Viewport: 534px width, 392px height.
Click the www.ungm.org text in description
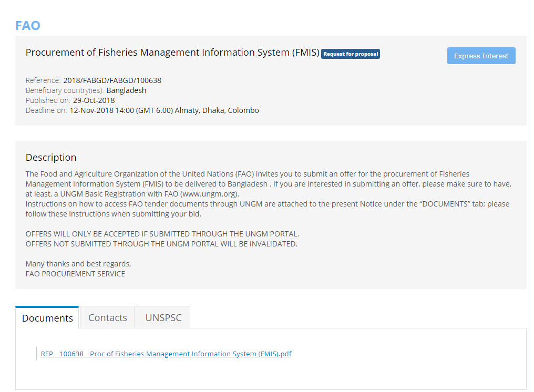(x=209, y=194)
